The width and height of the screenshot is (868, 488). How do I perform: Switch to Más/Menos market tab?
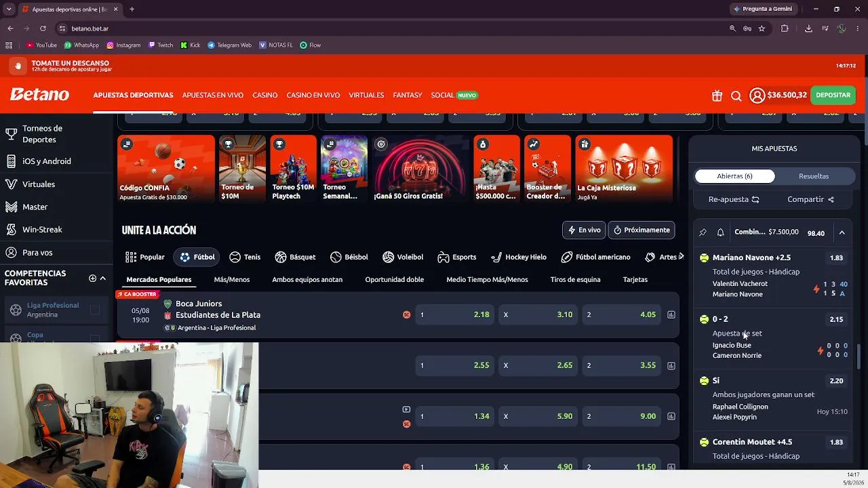click(x=232, y=280)
